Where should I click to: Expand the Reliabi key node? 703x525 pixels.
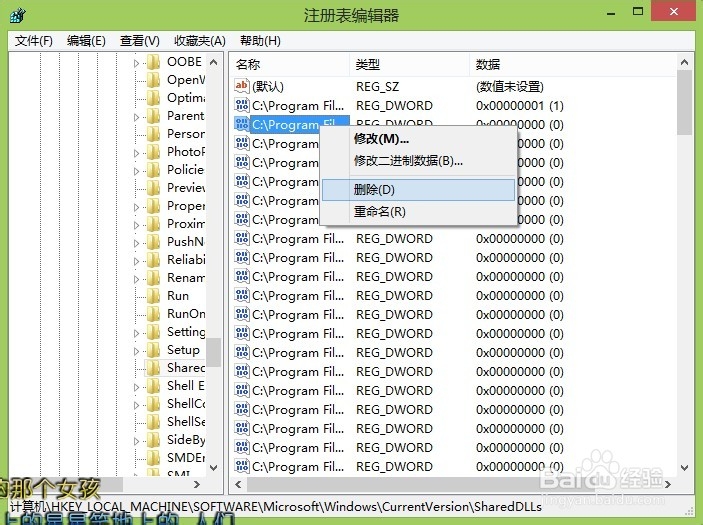[x=136, y=261]
